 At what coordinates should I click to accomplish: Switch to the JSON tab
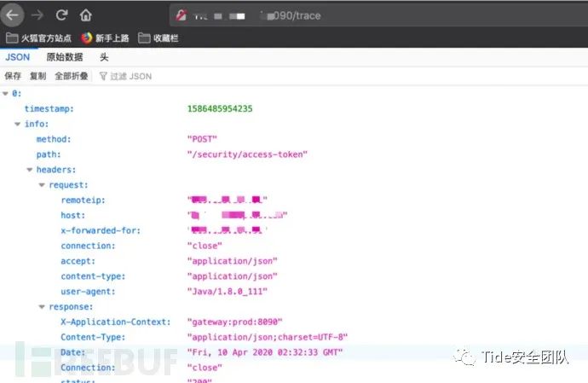(17, 57)
